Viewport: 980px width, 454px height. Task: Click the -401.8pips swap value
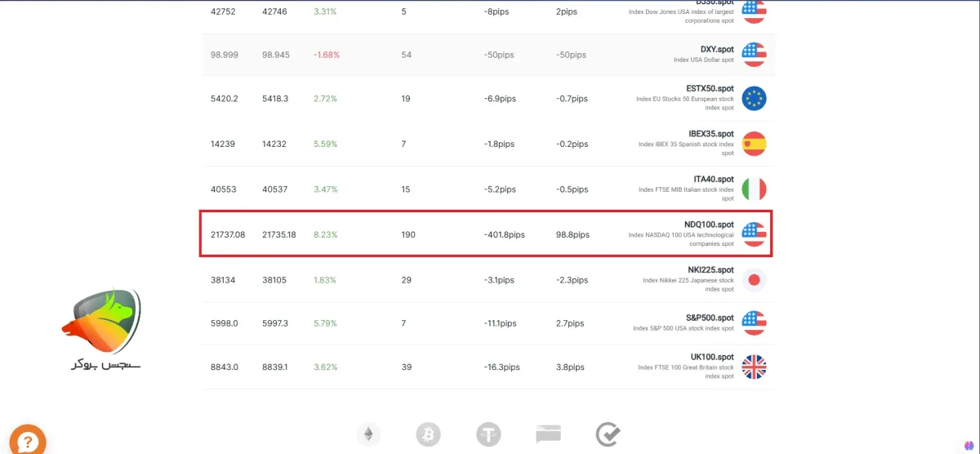tap(504, 235)
